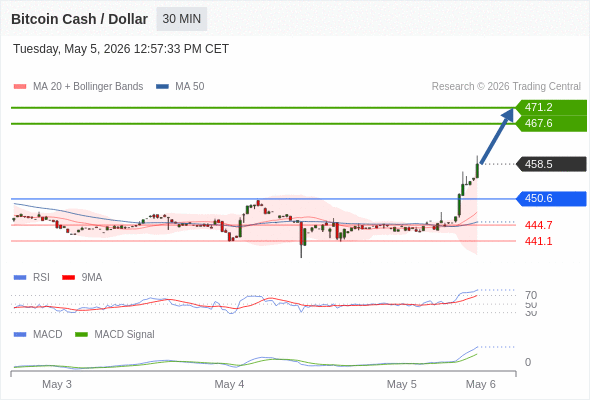
Task: Select the 450.6 pivot price tag
Action: [x=551, y=198]
